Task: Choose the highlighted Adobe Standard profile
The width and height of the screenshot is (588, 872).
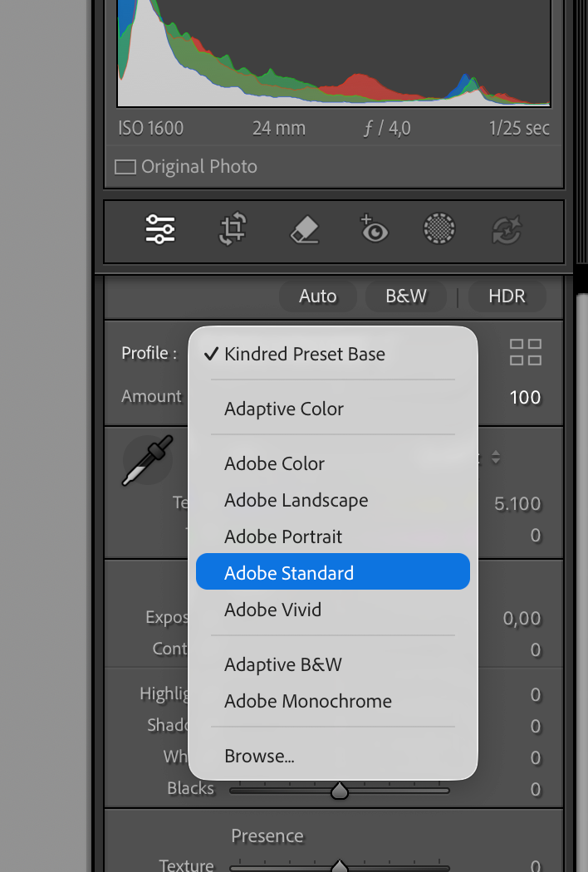Action: point(333,571)
